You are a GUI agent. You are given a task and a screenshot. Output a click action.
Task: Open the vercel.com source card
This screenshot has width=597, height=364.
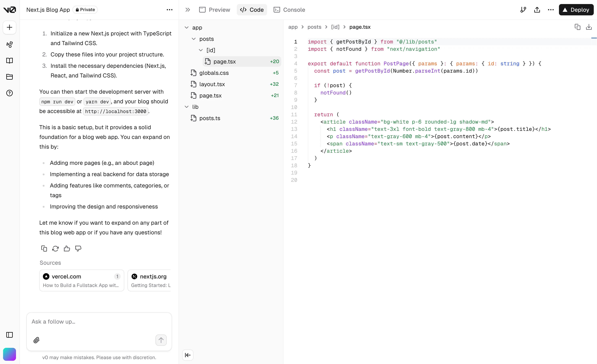pyautogui.click(x=82, y=280)
